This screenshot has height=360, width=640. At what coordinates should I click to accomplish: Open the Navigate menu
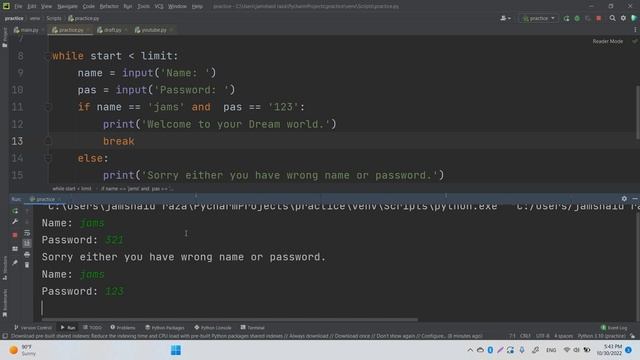pyautogui.click(x=67, y=7)
